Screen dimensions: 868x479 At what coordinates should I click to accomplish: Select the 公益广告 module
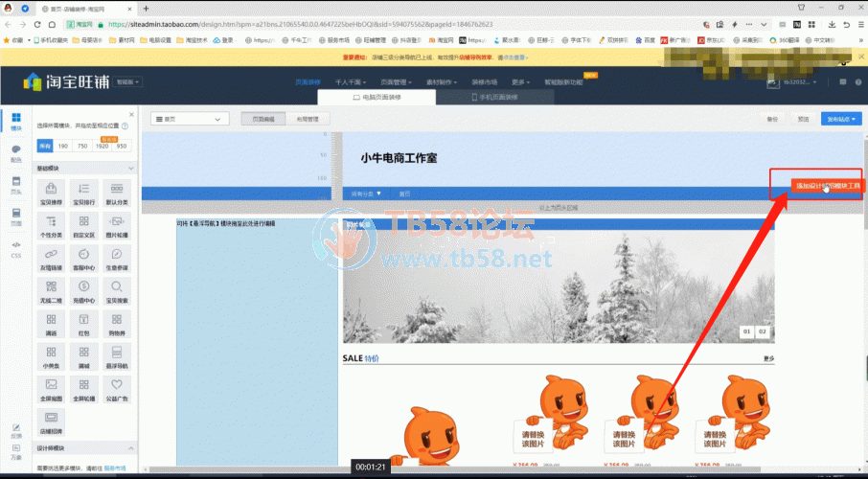[x=117, y=389]
